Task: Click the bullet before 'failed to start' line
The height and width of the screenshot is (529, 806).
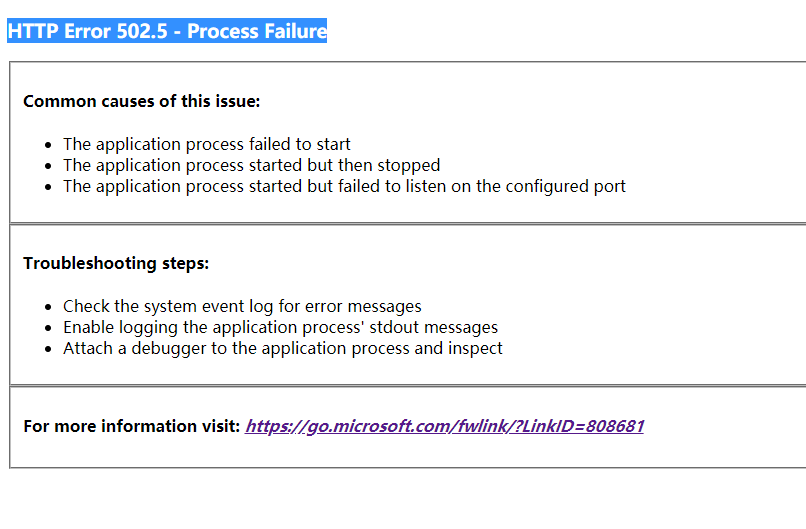Action: [x=49, y=145]
